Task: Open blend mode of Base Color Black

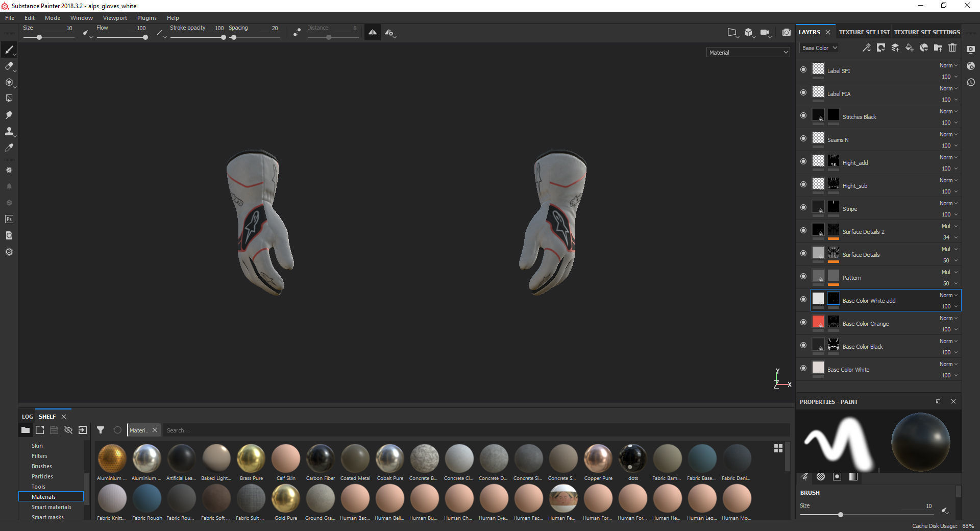Action: tap(948, 341)
